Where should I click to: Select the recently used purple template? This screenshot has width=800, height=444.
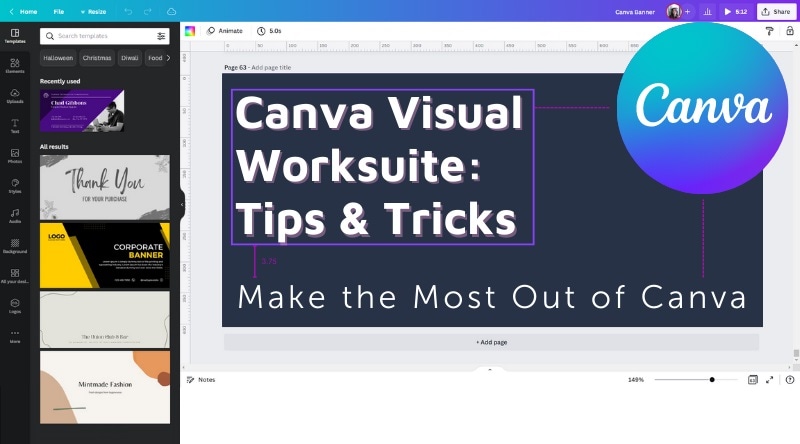(x=82, y=111)
